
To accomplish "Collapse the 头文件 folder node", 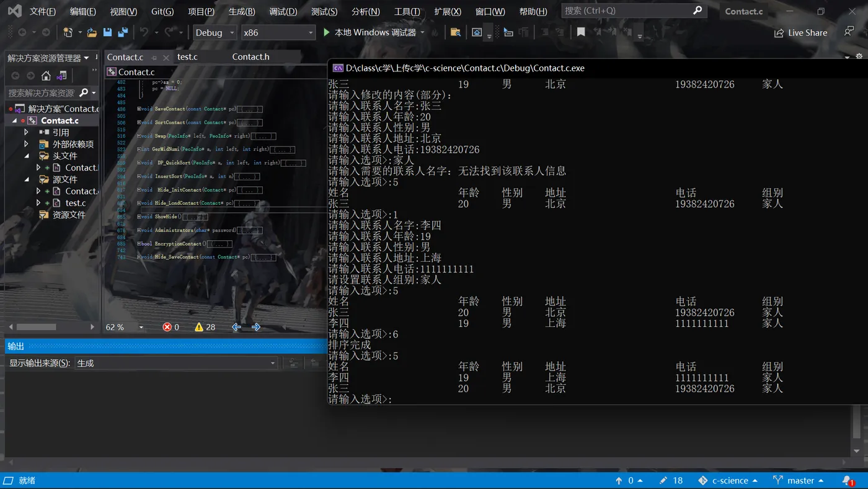I will tap(26, 156).
